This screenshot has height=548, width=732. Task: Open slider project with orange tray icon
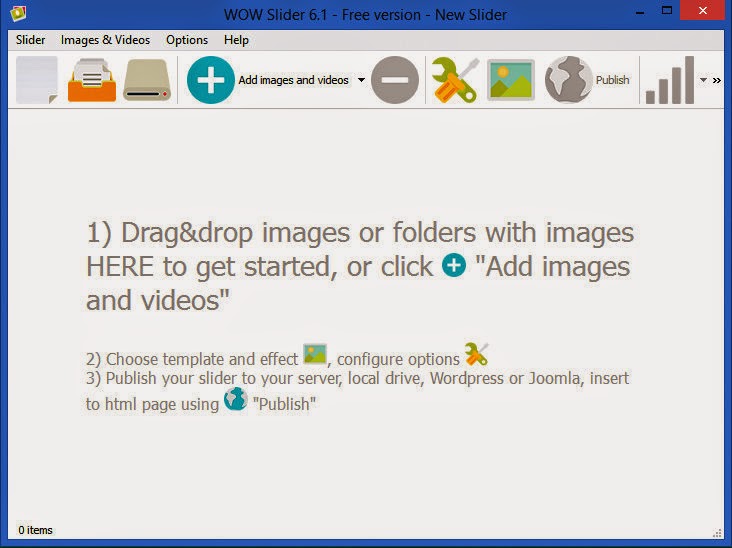click(92, 80)
